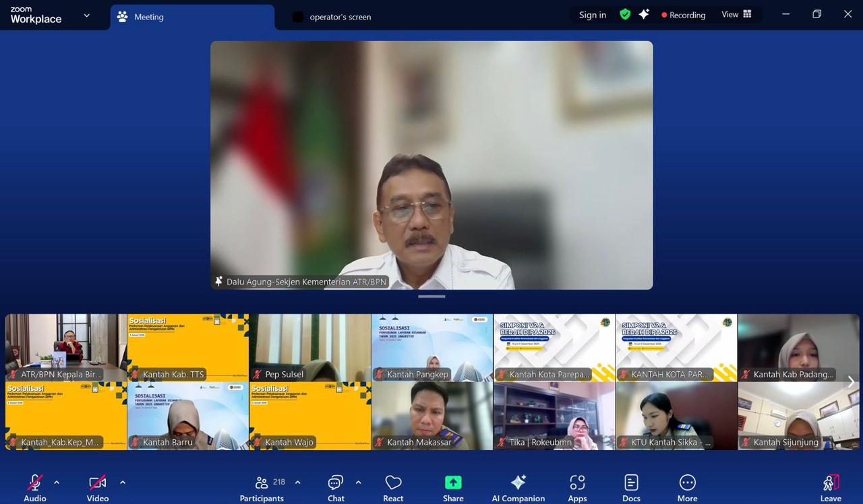
Task: Expand the audio settings arrow
Action: [57, 482]
